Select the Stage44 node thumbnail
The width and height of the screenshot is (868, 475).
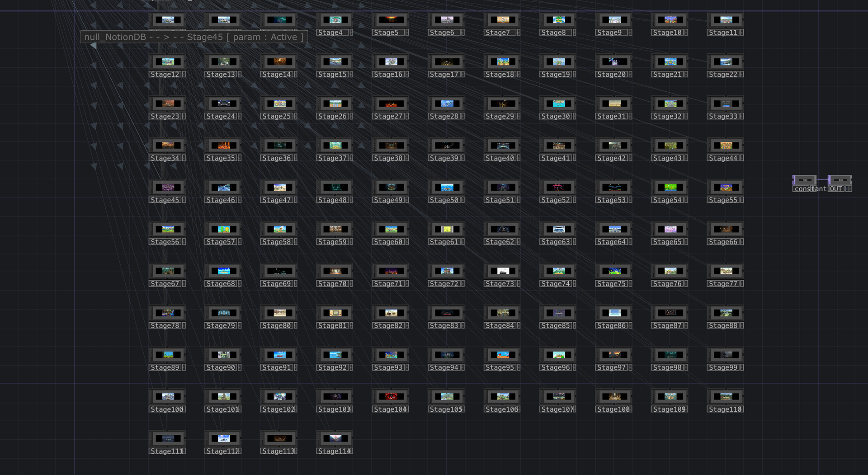click(726, 146)
